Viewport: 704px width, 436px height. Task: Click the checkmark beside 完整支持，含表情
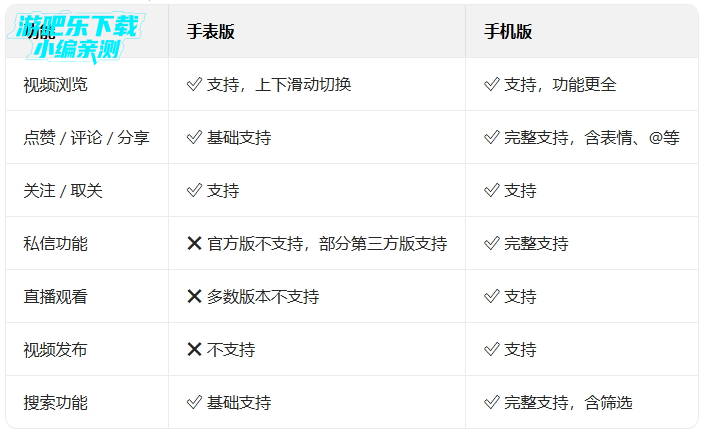(x=491, y=138)
